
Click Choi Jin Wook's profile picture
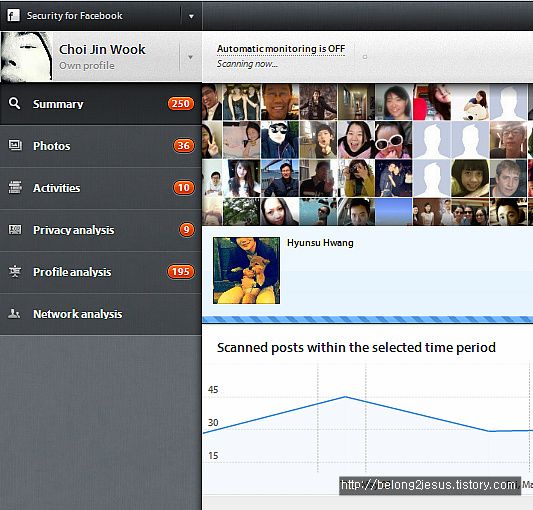coord(27,57)
